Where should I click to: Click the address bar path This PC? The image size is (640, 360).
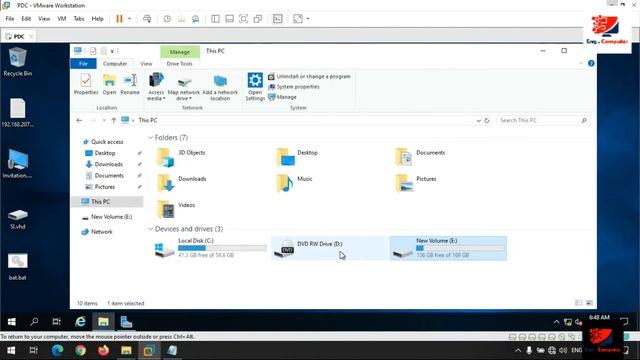tap(148, 120)
